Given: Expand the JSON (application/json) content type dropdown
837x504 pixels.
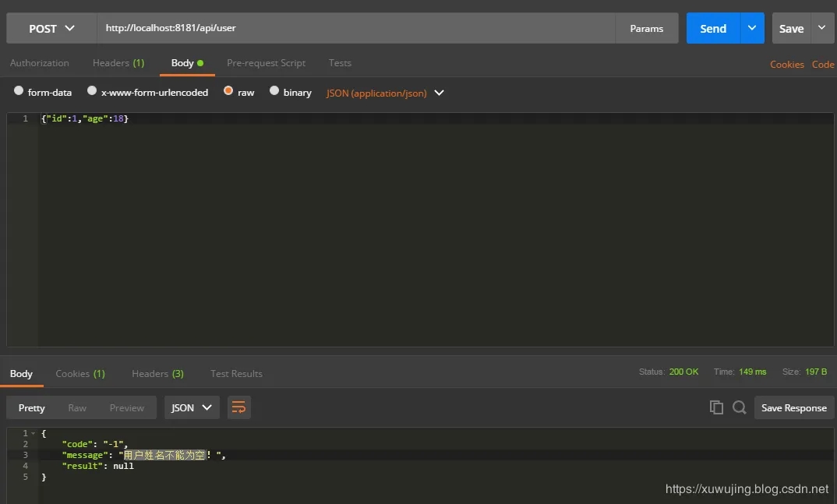Looking at the screenshot, I should 439,93.
